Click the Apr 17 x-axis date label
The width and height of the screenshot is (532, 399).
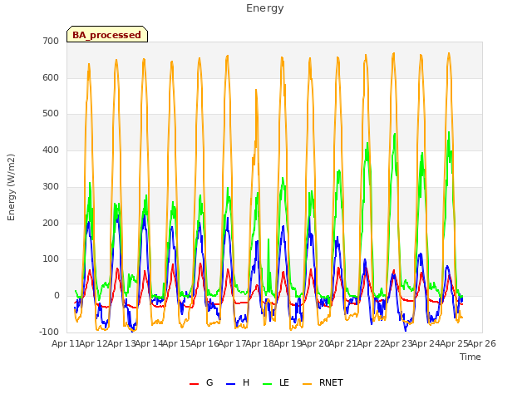coord(232,343)
